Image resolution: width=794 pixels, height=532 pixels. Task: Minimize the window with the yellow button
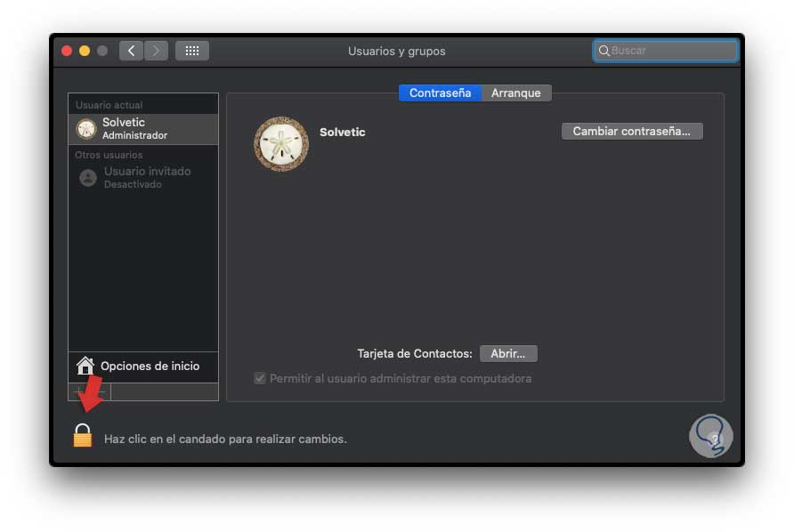click(x=85, y=51)
